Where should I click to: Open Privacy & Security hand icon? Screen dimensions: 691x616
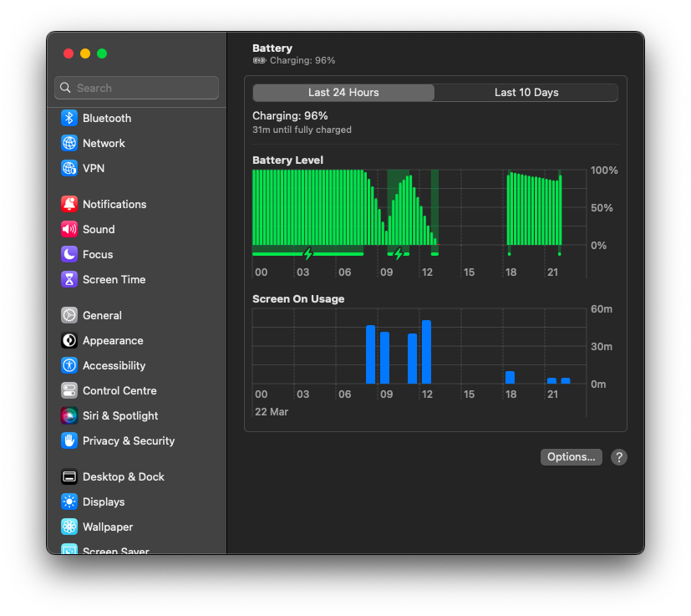[x=69, y=441]
